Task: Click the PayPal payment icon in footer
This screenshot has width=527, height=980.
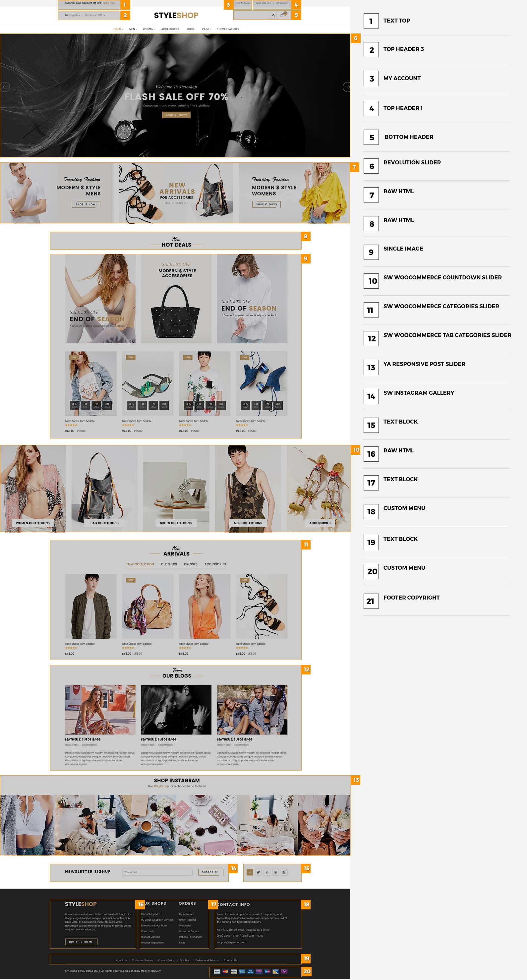Action: coord(234,971)
